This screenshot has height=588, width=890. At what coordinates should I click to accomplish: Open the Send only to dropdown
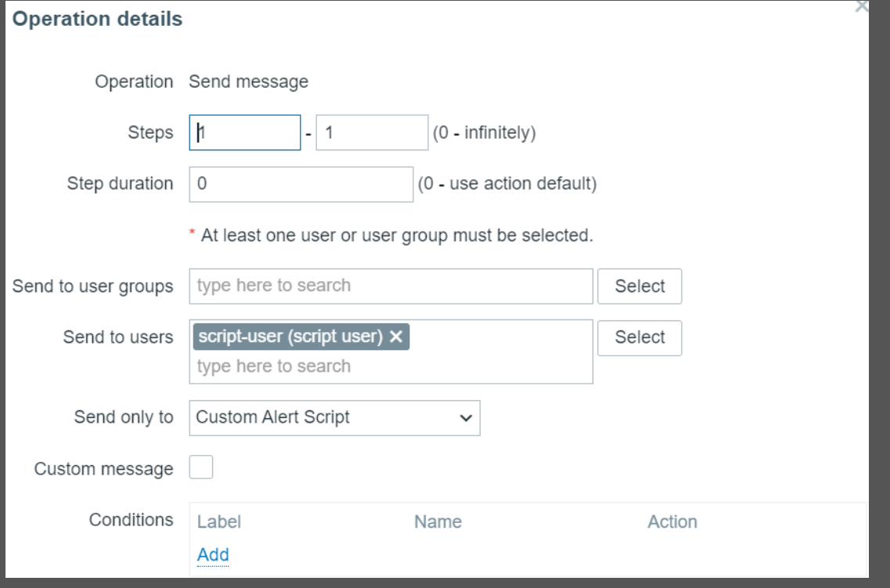pos(334,418)
